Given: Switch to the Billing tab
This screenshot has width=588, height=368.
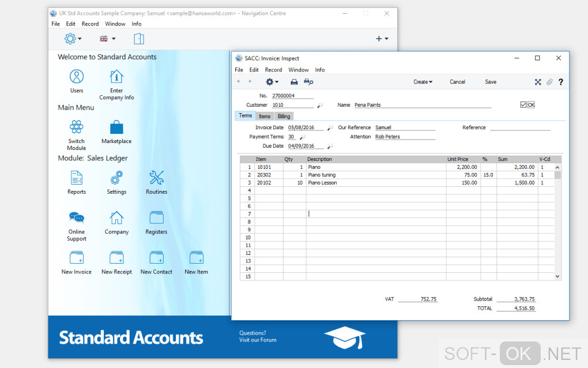Looking at the screenshot, I should [x=284, y=117].
